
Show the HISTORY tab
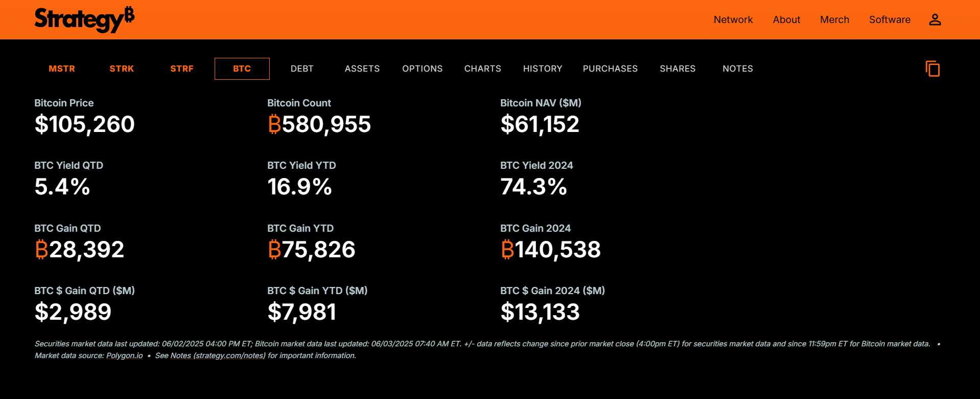click(x=543, y=69)
